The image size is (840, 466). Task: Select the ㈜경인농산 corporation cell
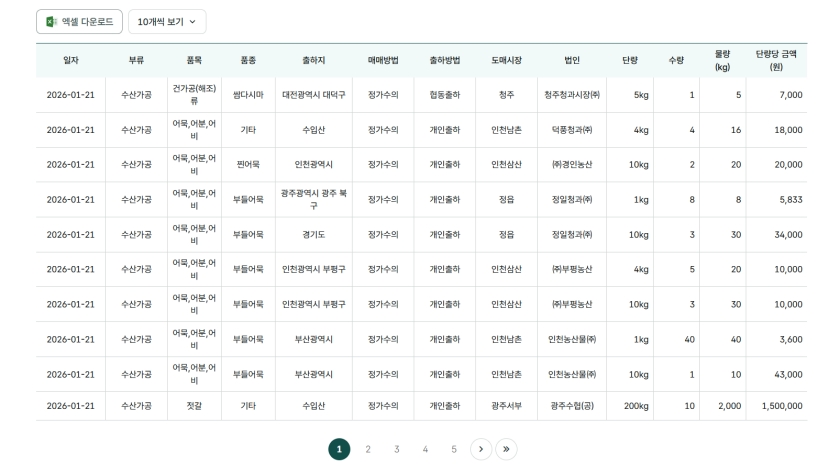coord(572,164)
